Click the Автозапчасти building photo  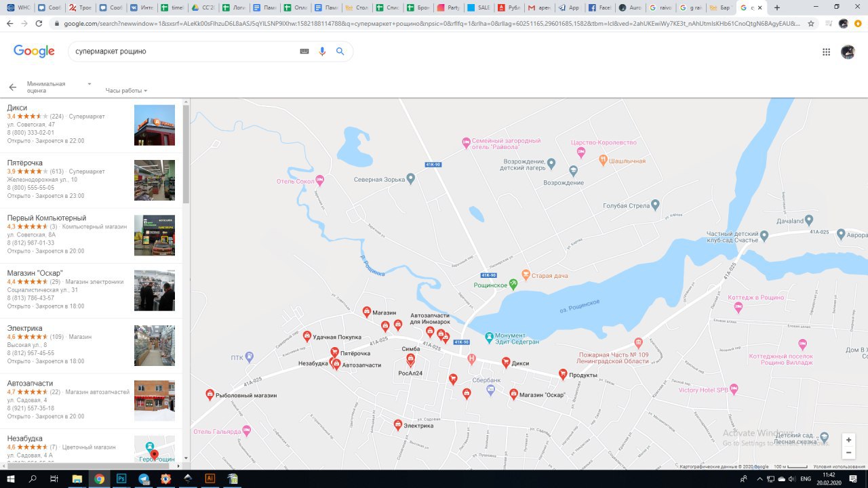[x=155, y=401]
